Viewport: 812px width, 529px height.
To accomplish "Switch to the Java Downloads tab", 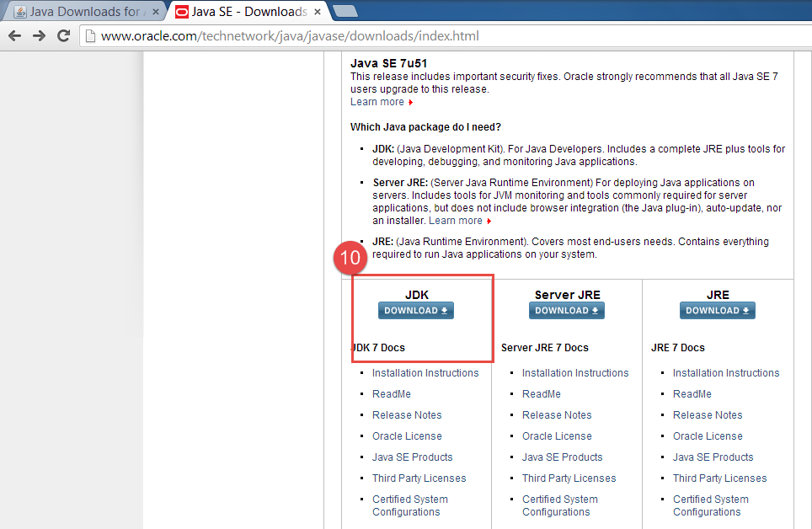I will pyautogui.click(x=84, y=11).
